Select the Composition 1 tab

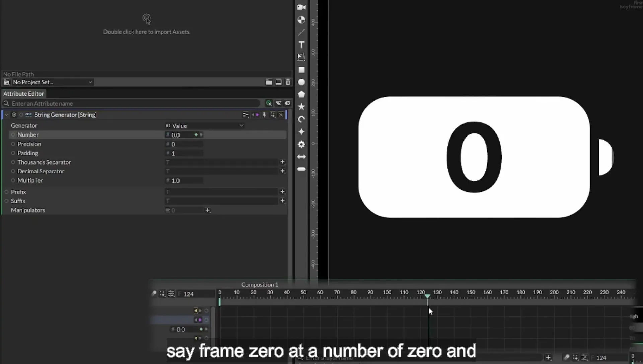260,285
